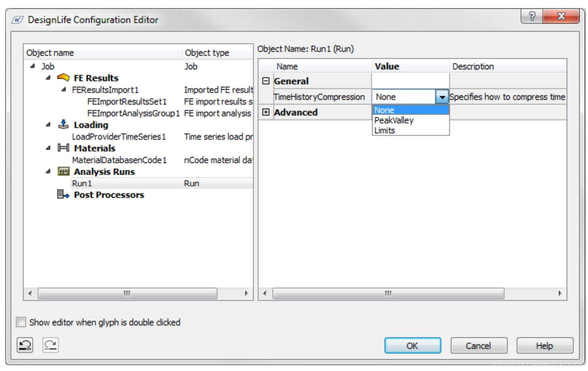Choose PeakValley from the compression list
Screen dimensions: 588x371
click(x=411, y=120)
